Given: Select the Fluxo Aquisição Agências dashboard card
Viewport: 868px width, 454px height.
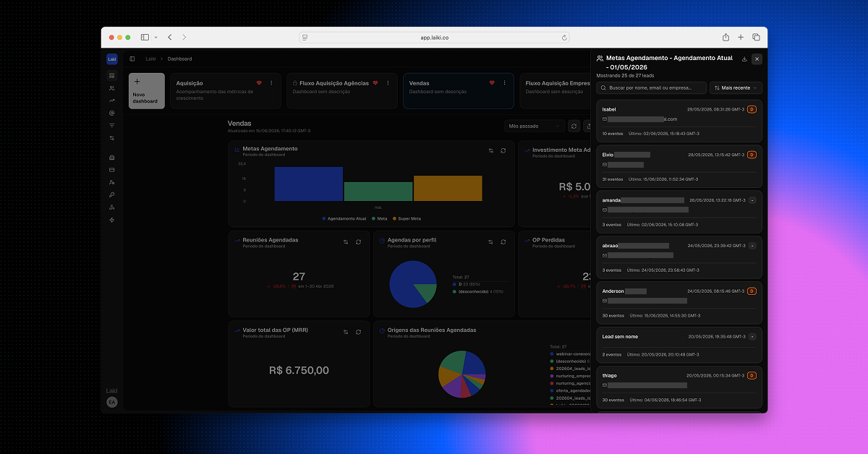Looking at the screenshot, I should [342, 90].
